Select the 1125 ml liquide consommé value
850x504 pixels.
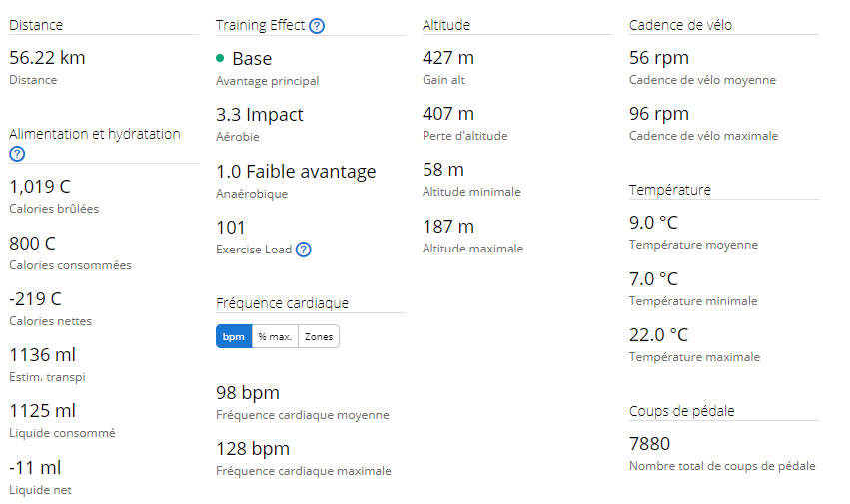click(x=42, y=411)
